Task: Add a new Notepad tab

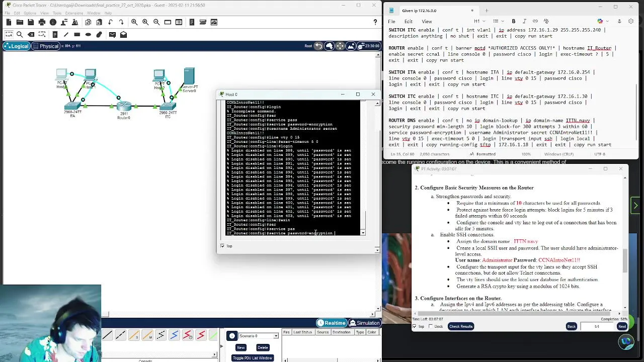Action: [x=487, y=10]
